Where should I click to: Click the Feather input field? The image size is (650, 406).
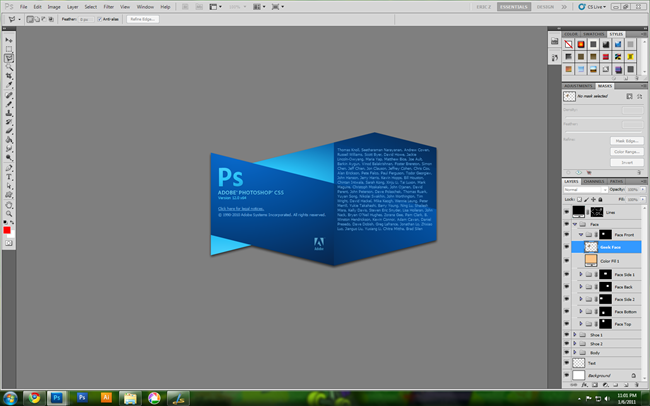(87, 19)
